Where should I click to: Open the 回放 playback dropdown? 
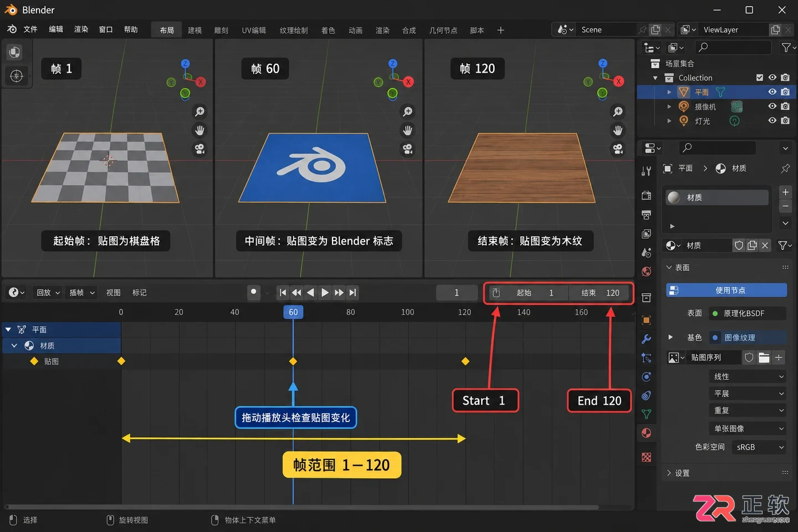(x=48, y=293)
